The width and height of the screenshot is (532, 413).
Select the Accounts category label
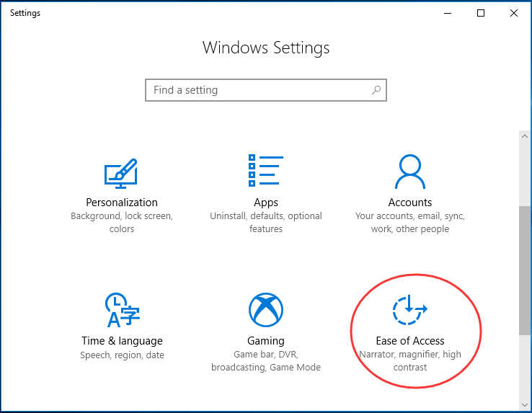(409, 203)
